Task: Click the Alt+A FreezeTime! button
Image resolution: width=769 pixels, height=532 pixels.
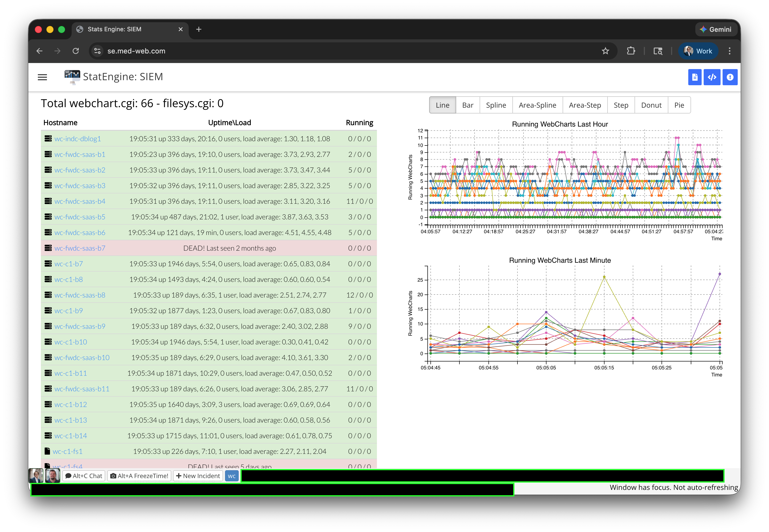Action: (x=139, y=476)
